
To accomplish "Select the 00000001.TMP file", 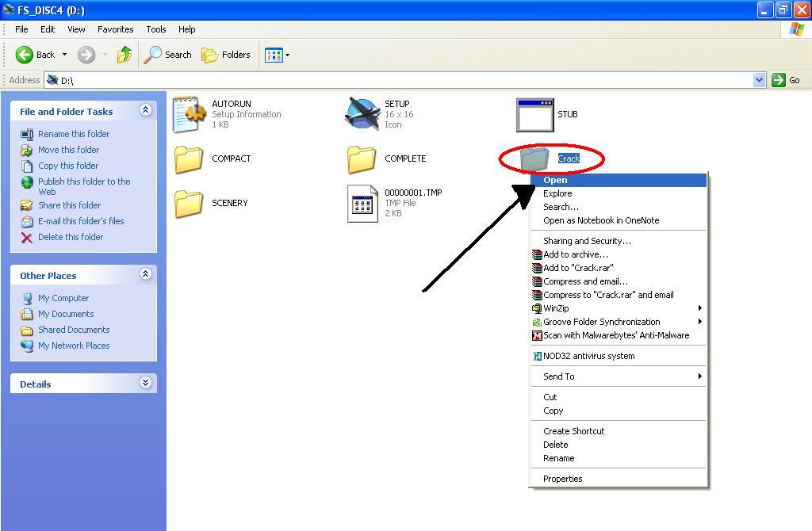I will point(362,204).
